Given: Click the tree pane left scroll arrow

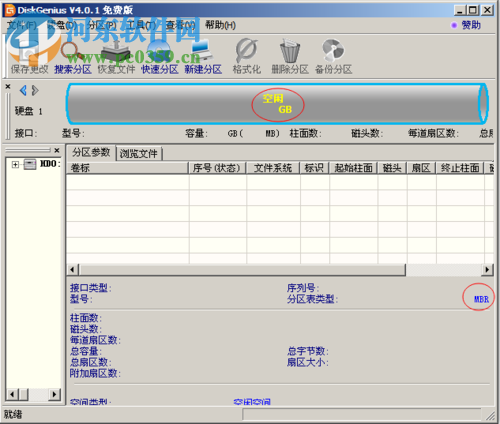Looking at the screenshot, I should coord(12,395).
